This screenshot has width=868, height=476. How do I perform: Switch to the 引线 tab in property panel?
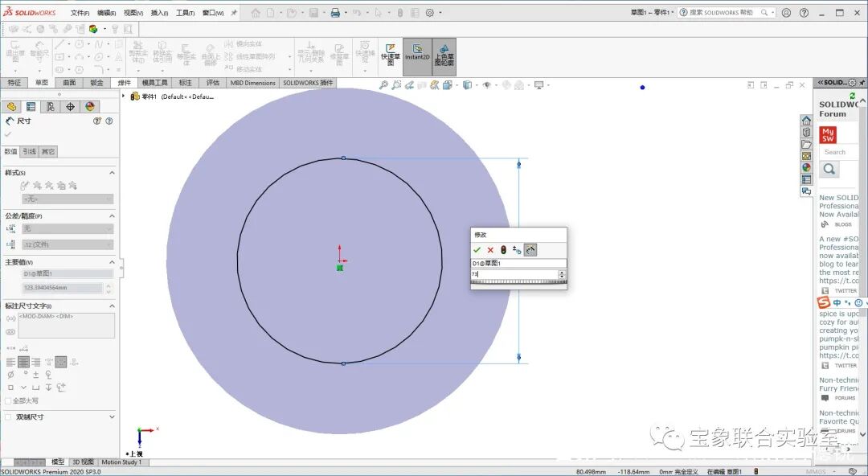tap(30, 151)
